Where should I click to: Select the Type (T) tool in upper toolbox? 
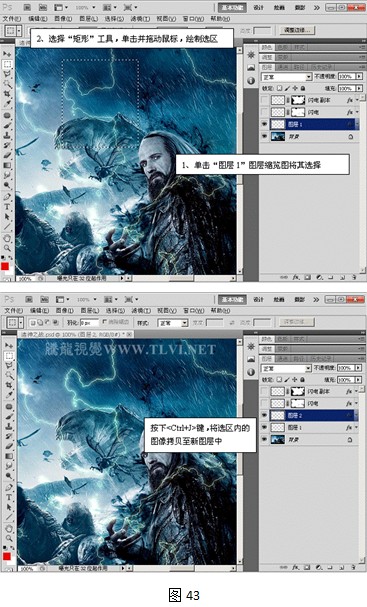point(7,207)
